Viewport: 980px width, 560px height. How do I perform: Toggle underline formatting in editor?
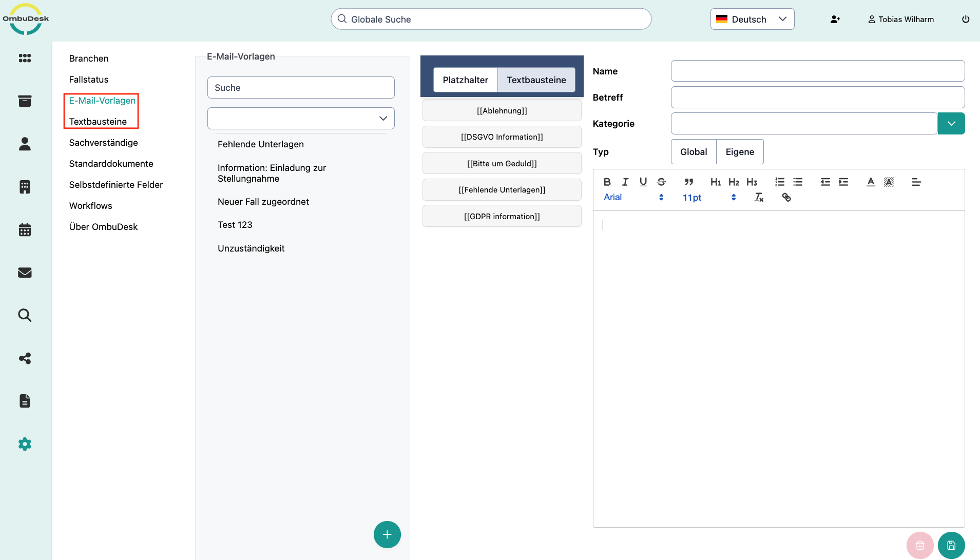(643, 182)
